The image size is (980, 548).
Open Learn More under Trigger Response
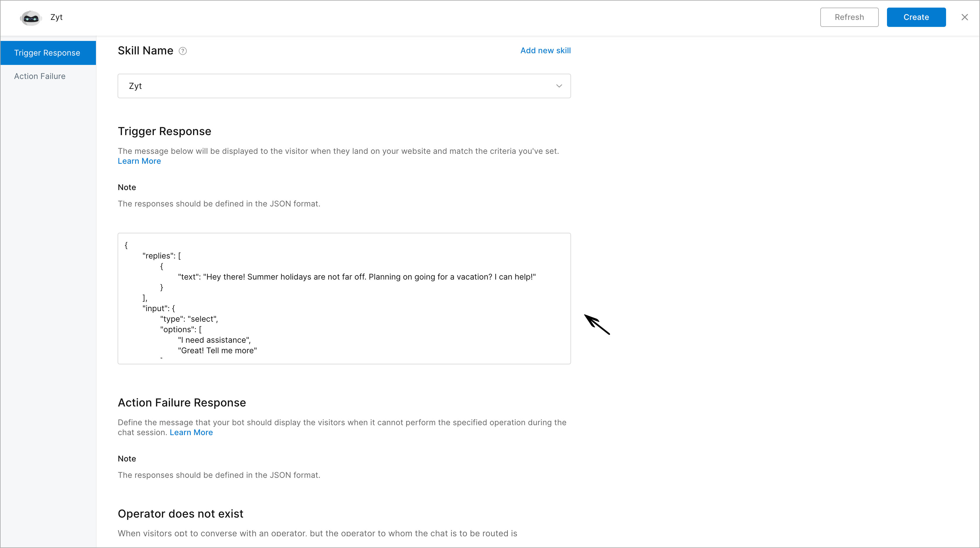[x=139, y=161]
